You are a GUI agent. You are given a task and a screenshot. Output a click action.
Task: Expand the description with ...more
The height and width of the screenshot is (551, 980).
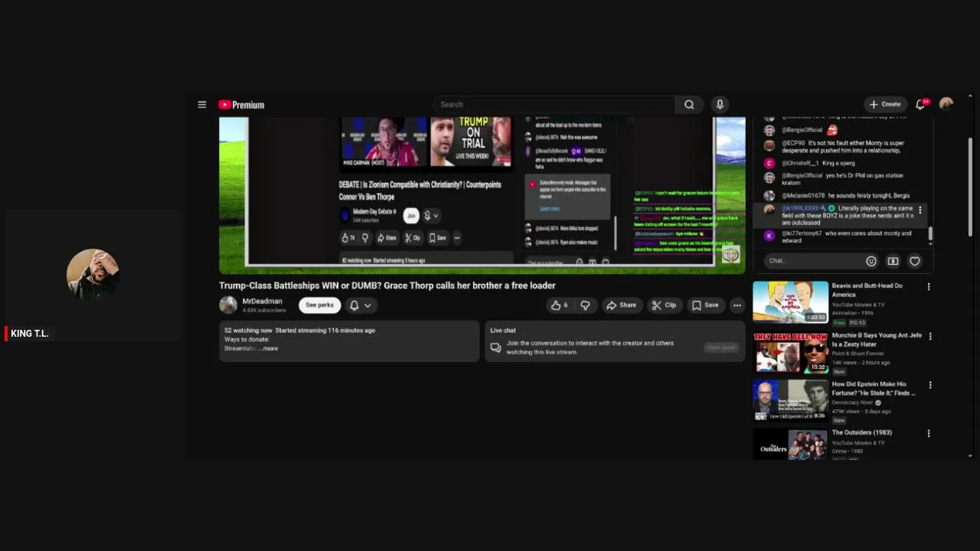[269, 349]
